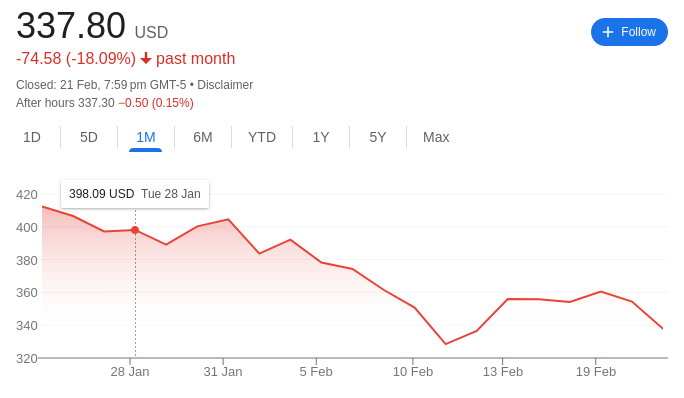Select the 1M time range tab
The height and width of the screenshot is (398, 684).
(x=146, y=137)
